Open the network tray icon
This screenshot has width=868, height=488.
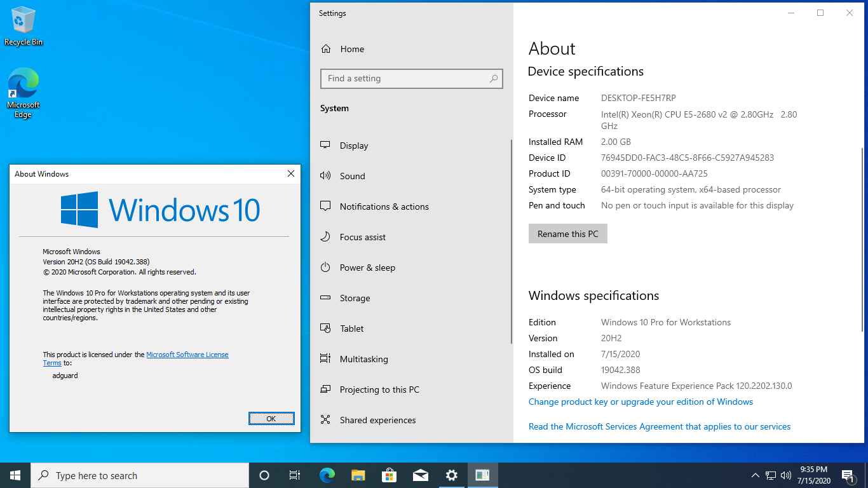[771, 475]
